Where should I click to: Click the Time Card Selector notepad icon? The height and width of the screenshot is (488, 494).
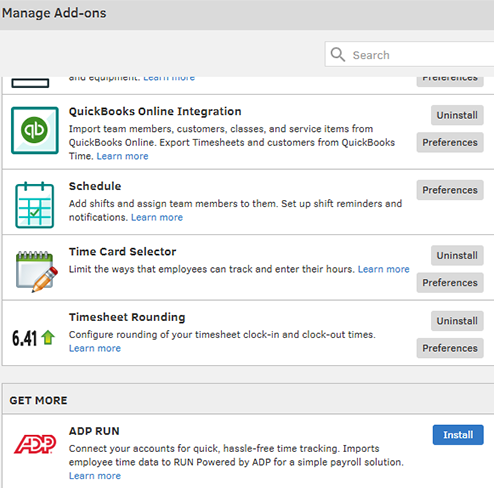pos(37,272)
